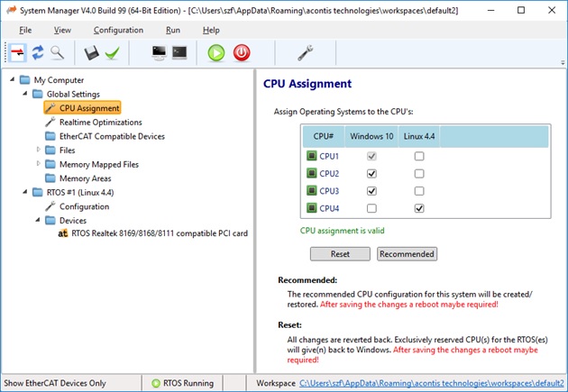Open the workspace path link in status bar
This screenshot has width=568, height=392.
(432, 383)
